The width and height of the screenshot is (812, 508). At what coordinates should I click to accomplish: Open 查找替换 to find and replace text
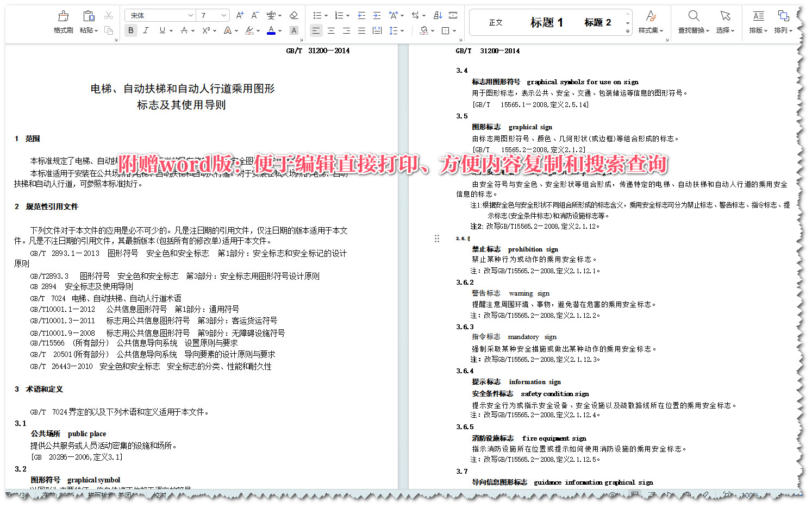[692, 22]
